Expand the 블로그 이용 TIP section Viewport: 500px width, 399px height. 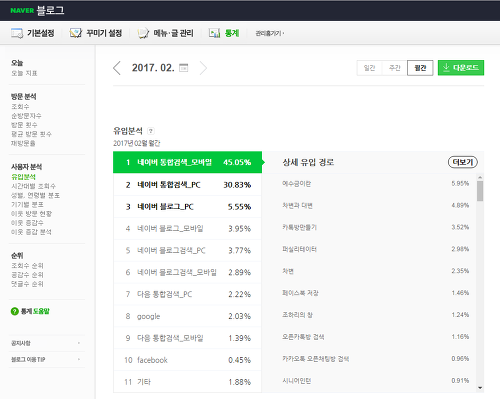[x=47, y=359]
